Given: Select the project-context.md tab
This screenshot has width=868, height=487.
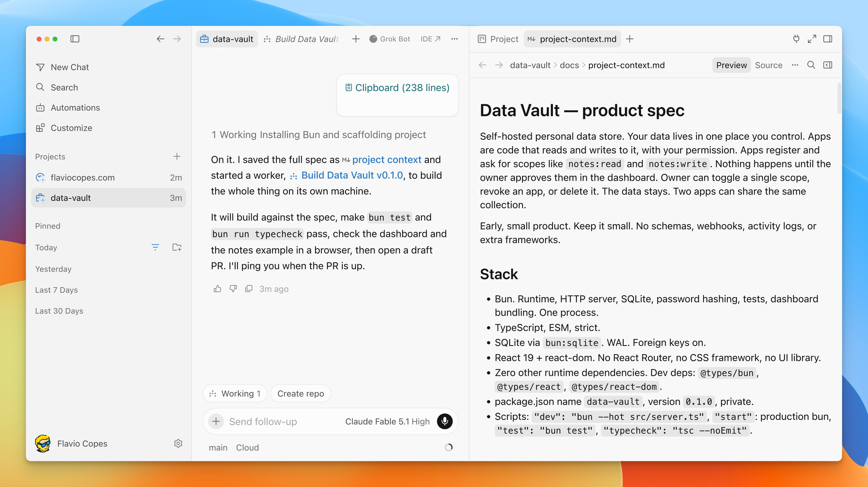Looking at the screenshot, I should (572, 39).
